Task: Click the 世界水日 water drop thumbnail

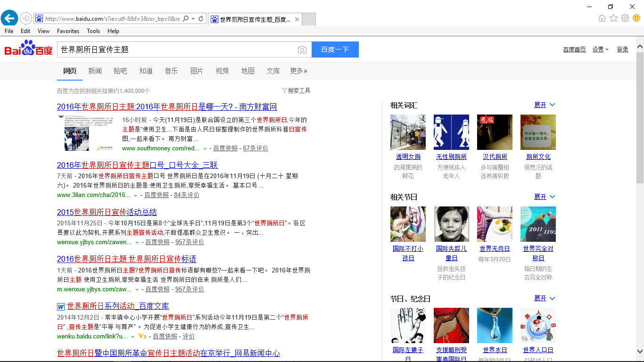Action: point(495,325)
